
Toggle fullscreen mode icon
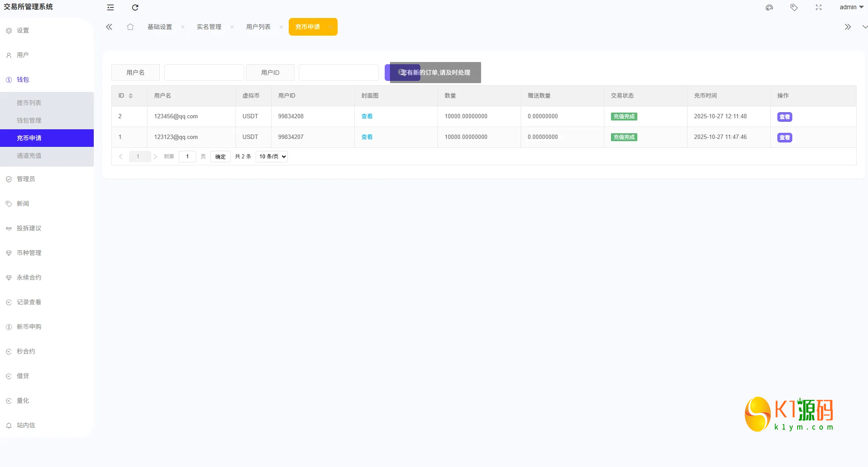click(819, 7)
